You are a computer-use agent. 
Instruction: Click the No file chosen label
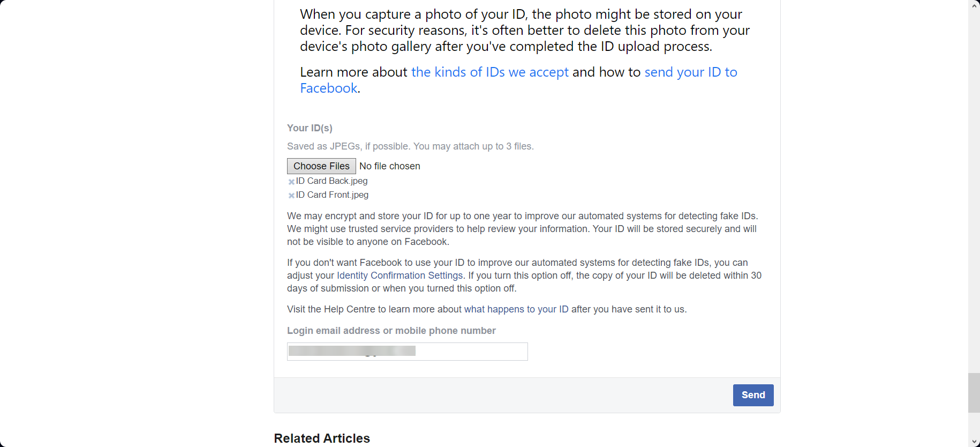pos(389,166)
